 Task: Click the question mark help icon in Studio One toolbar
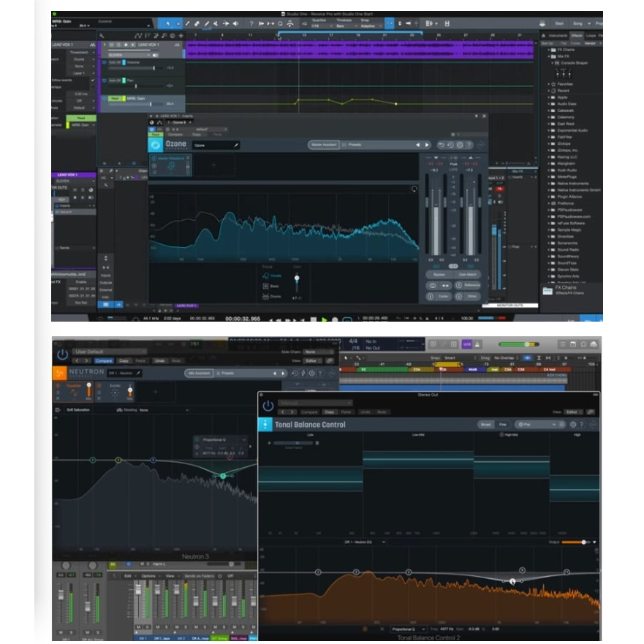[251, 24]
